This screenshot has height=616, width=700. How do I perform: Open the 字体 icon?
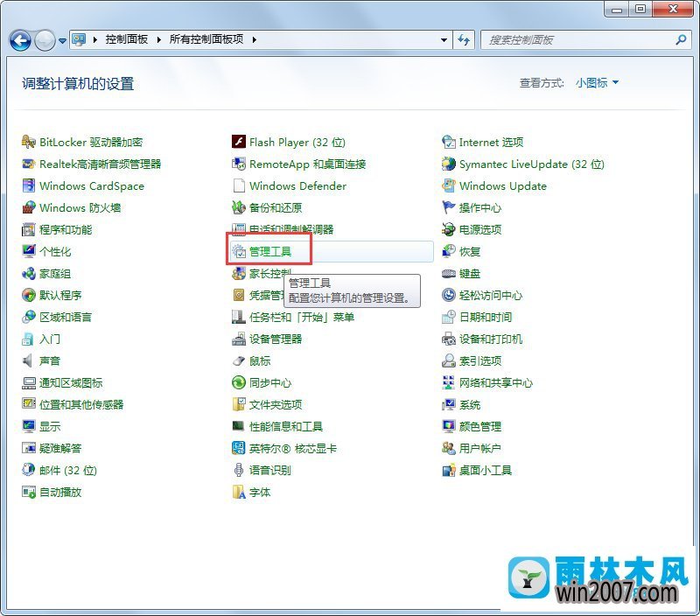239,492
